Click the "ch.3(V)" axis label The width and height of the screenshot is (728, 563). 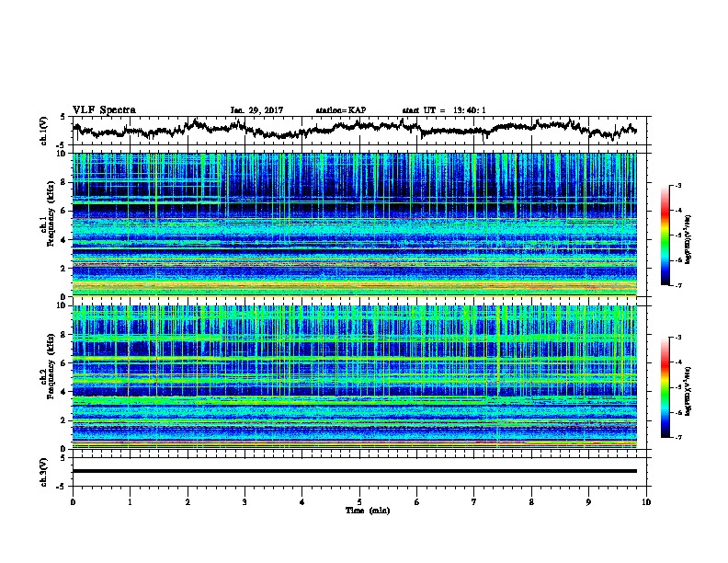[x=44, y=472]
